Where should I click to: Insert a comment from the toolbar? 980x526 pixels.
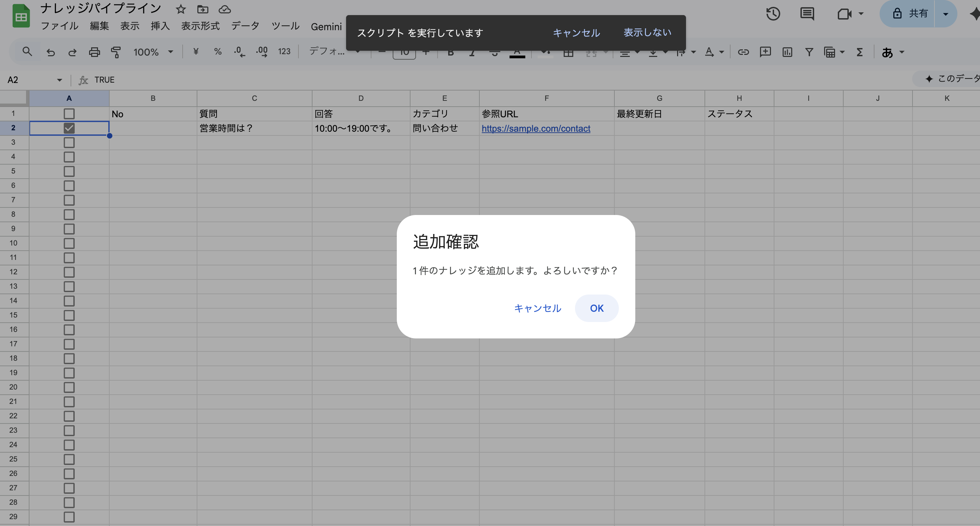[x=765, y=52]
